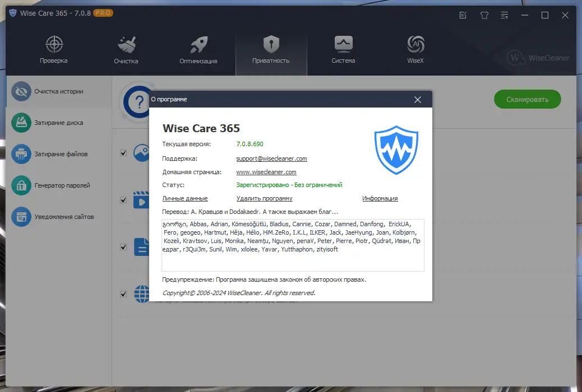Click the Личные данные link
The image size is (582, 392).
tap(185, 198)
